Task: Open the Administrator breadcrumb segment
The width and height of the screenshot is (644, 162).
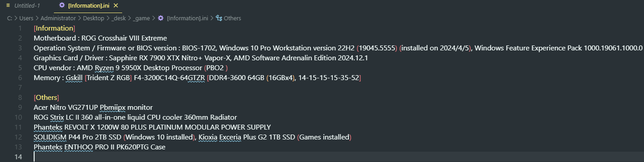Action: 58,18
